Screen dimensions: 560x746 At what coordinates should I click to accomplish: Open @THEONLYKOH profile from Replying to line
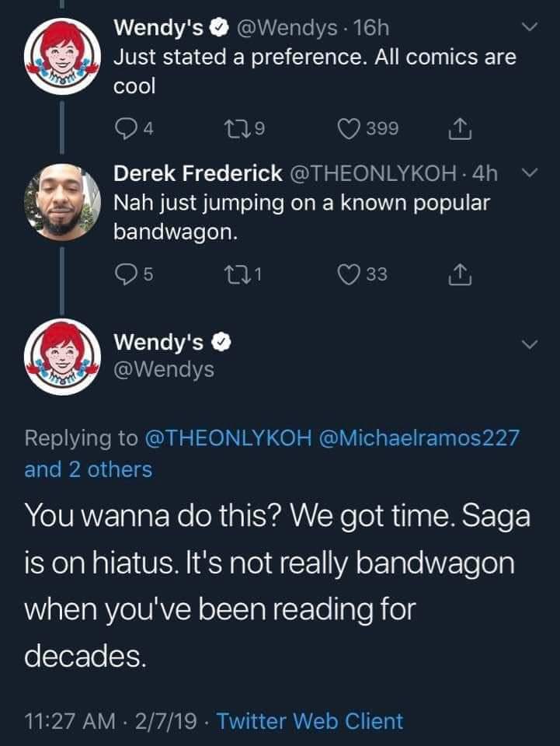point(228,437)
